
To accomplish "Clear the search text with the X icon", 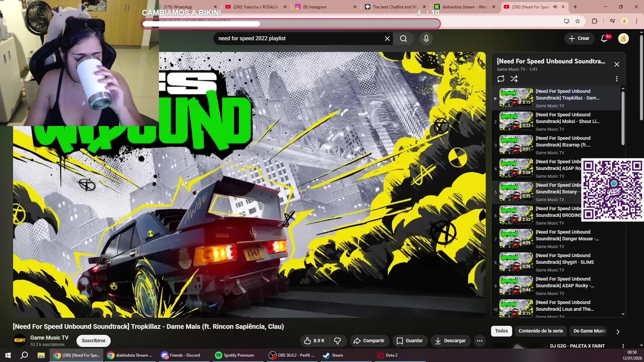I will point(387,38).
